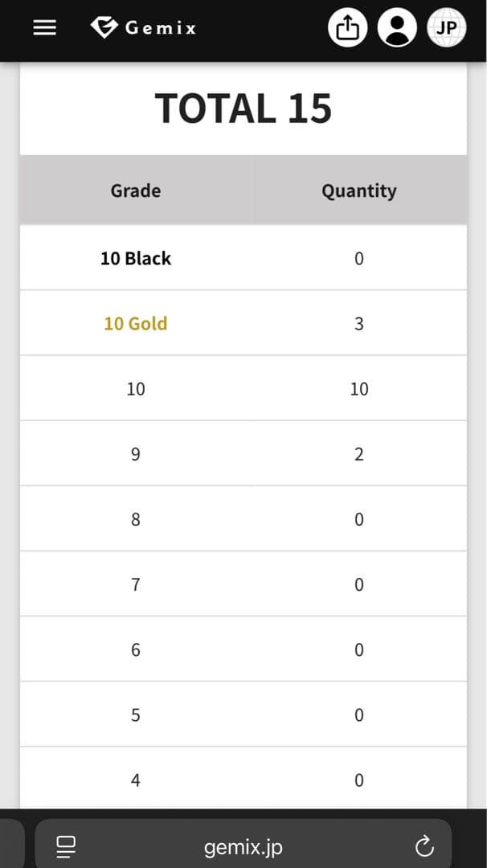Select the grade 10 row showing quantity 10
This screenshot has height=868, width=487.
pyautogui.click(x=135, y=388)
